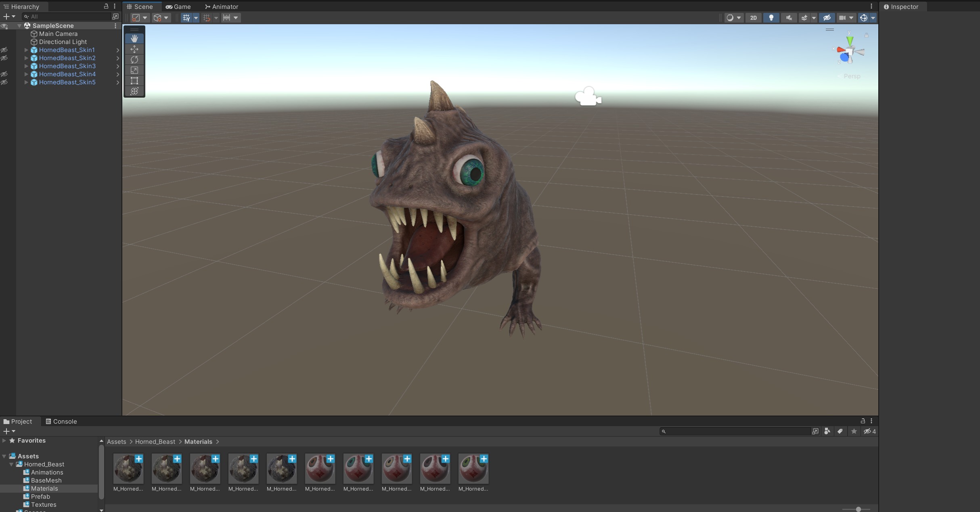Open HornedBeast_Skin2 prefab arrow
Viewport: 980px width, 512px height.
[118, 58]
